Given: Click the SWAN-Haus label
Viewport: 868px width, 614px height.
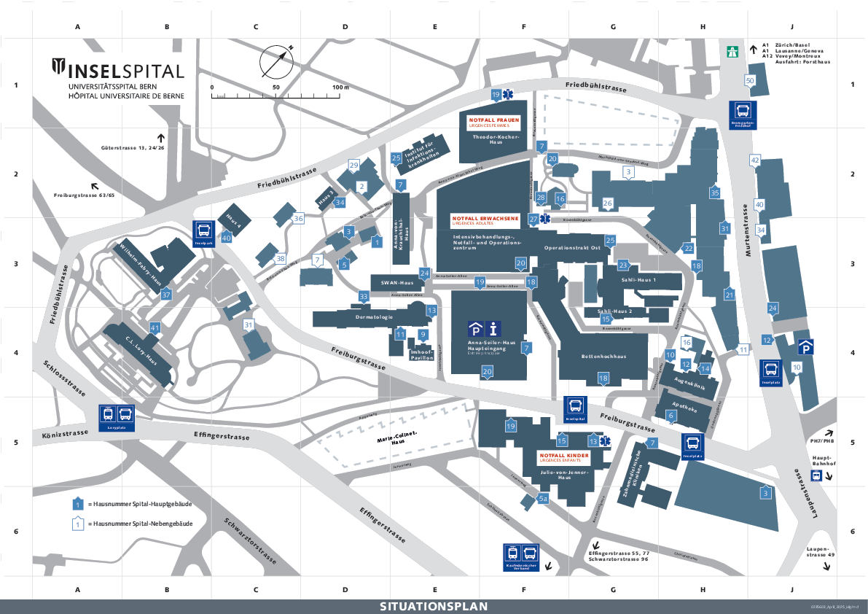Looking at the screenshot, I should click(396, 283).
